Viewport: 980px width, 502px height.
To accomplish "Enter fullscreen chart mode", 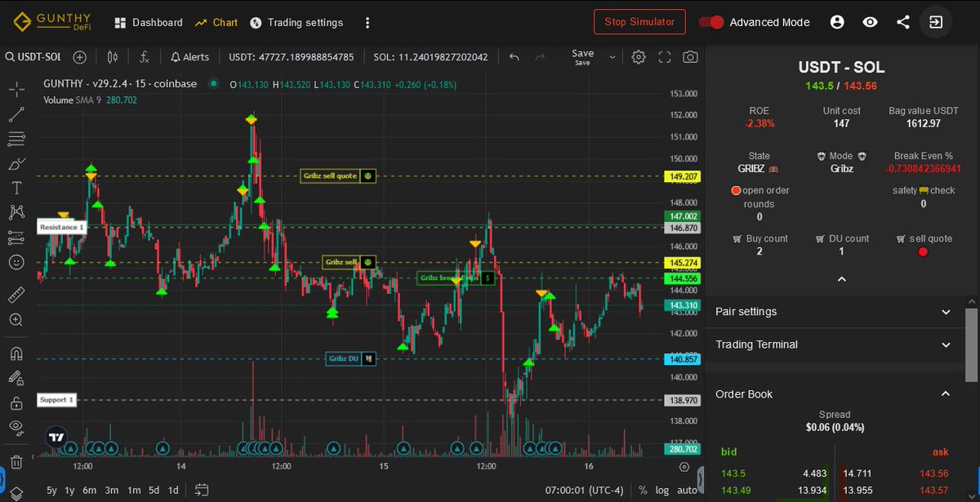I will [x=665, y=57].
